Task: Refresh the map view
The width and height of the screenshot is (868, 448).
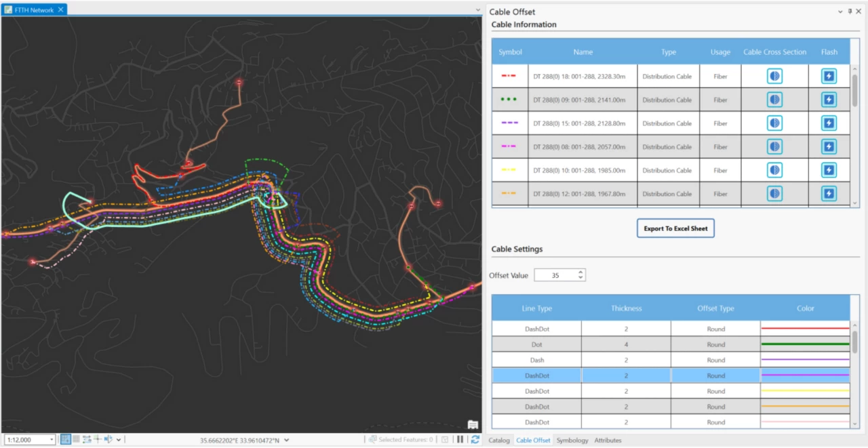Action: tap(475, 440)
